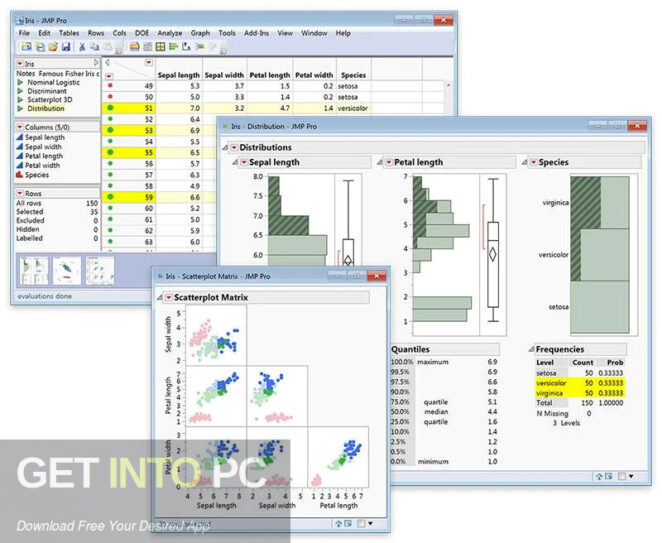Click the orange-blue striped analysis toolbar icon
The width and height of the screenshot is (662, 543).
pos(135,46)
